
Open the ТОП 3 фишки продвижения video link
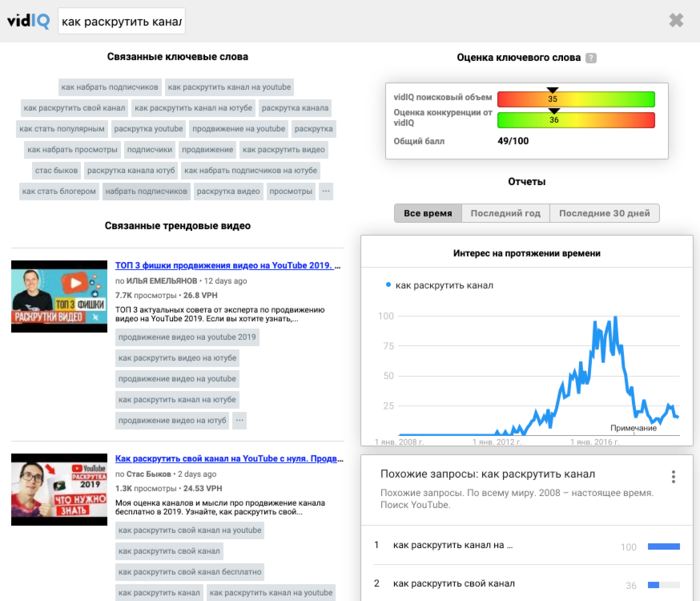(x=227, y=265)
